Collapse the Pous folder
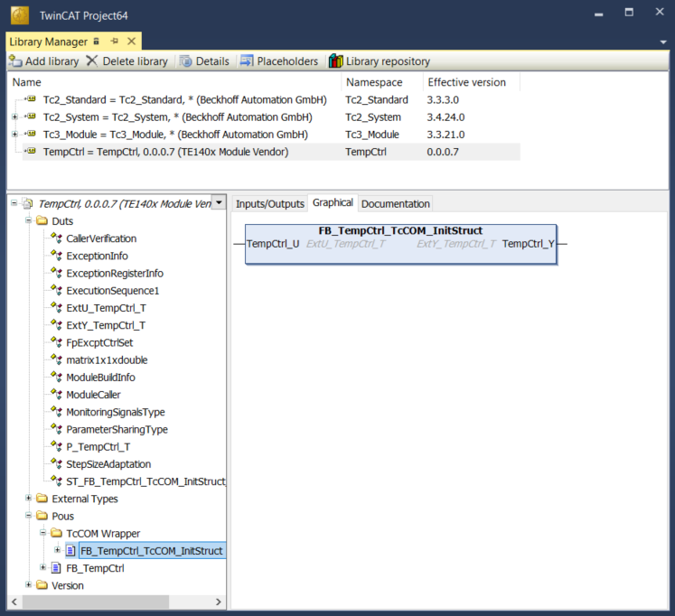 (28, 516)
